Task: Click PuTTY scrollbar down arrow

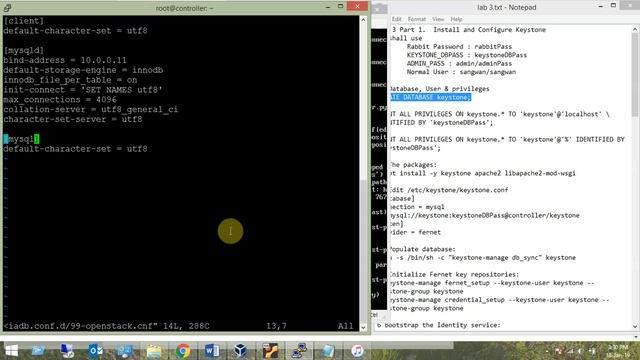Action: point(363,327)
